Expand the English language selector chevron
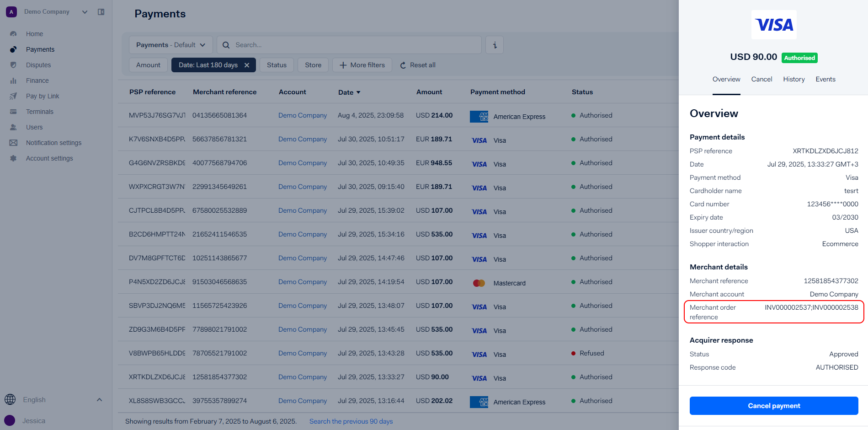 point(99,400)
